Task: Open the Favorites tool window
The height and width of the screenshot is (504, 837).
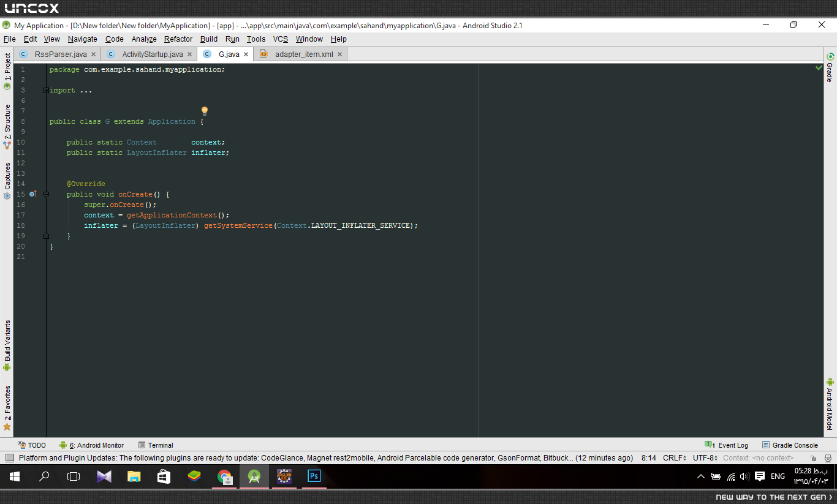Action: pos(7,408)
